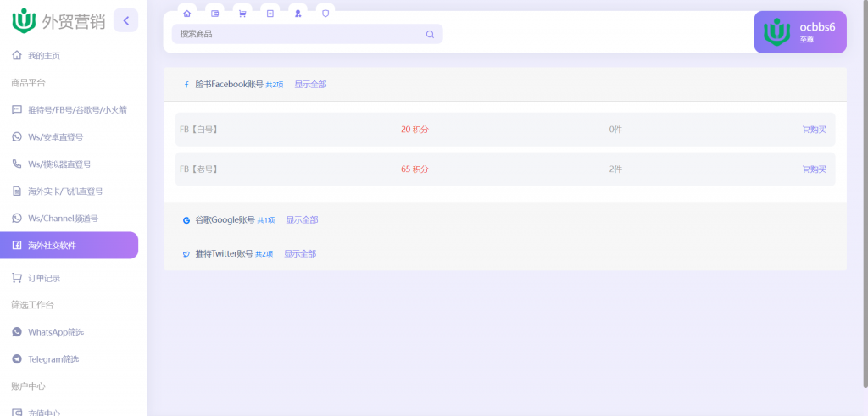Click the 筛选工作台 section heading
This screenshot has height=416, width=868.
click(x=33, y=305)
